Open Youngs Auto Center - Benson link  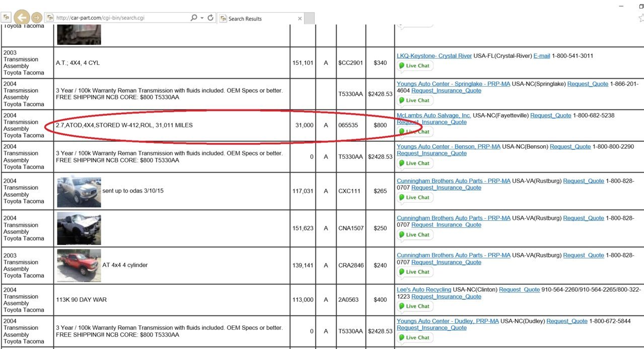click(449, 147)
